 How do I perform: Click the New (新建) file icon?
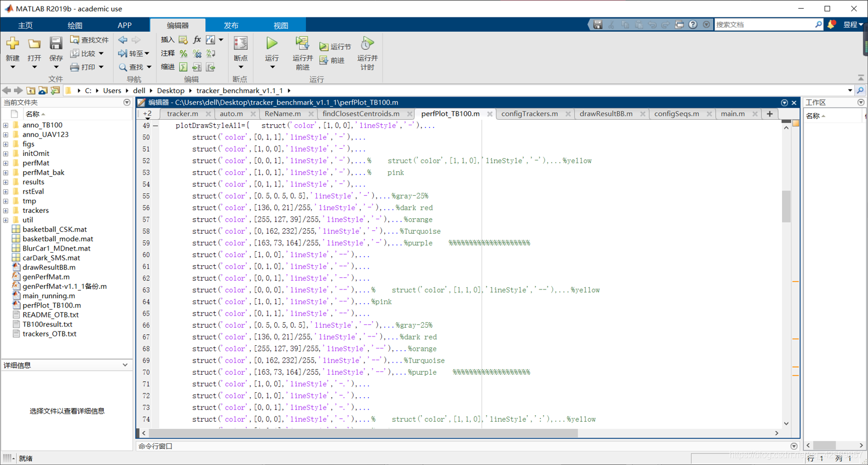pos(12,43)
